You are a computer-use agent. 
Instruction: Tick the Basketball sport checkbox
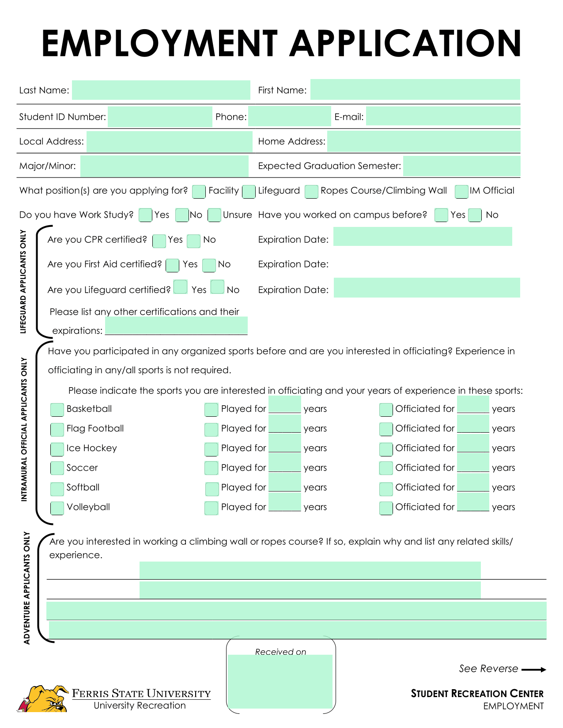(57, 410)
